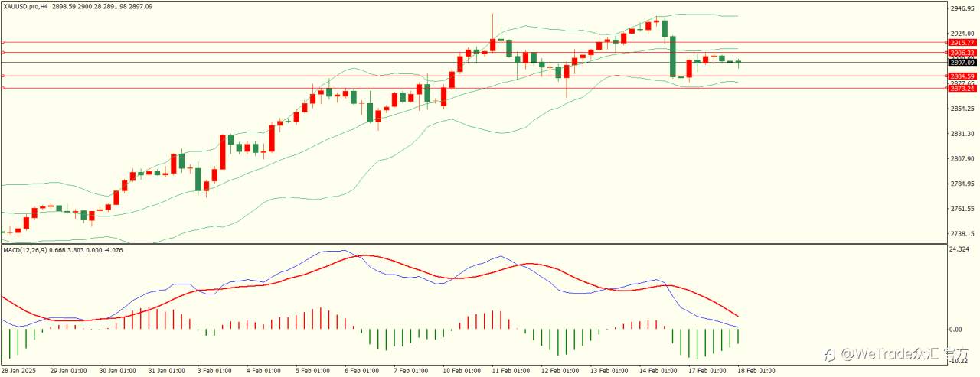Click the -10.22 MACD scale value
The height and width of the screenshot is (377, 980).
[x=959, y=361]
